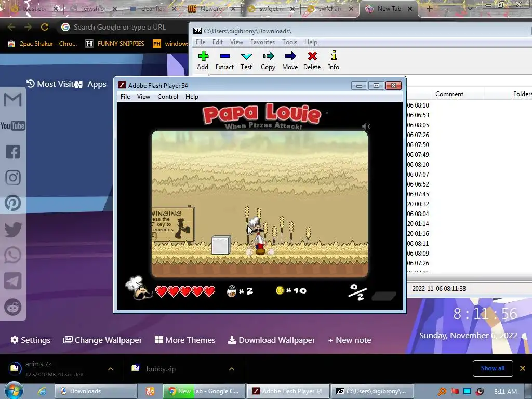This screenshot has width=532, height=399.
Task: Switch to the cleanflash Chrome tab
Action: [x=152, y=9]
